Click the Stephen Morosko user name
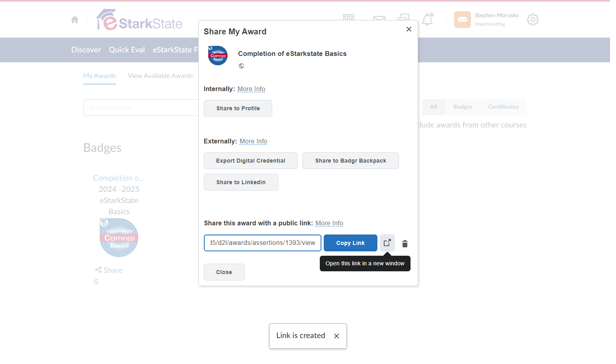 [x=496, y=15]
